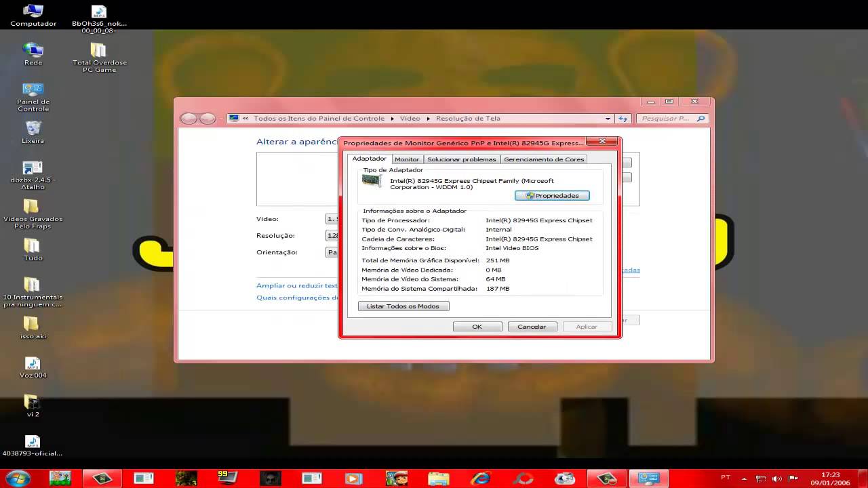This screenshot has height=488, width=868.
Task: Open the Windows Start menu orb
Action: point(17,478)
